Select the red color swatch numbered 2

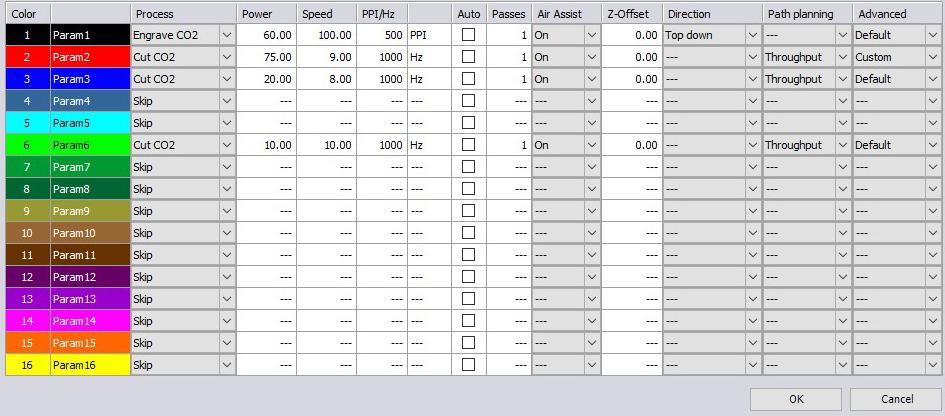coord(27,57)
